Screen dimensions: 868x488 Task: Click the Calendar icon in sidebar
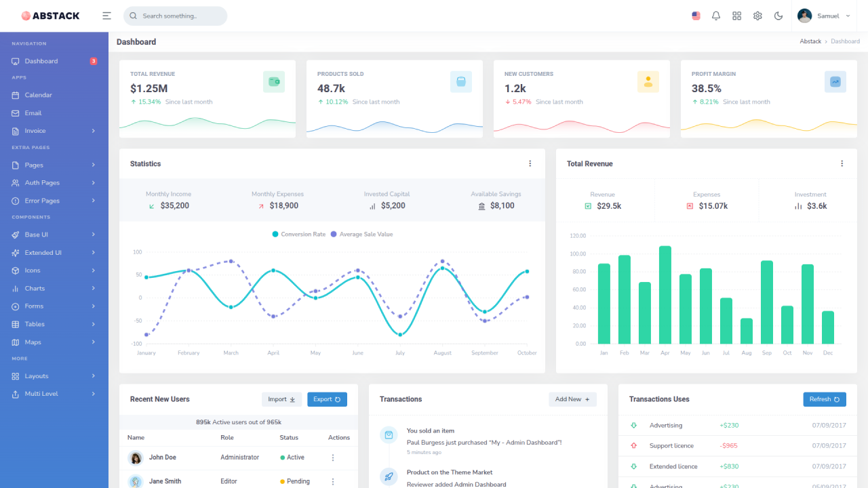click(16, 95)
